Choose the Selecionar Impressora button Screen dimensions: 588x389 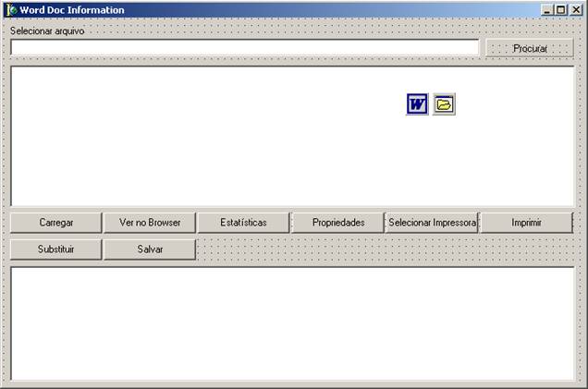click(432, 223)
